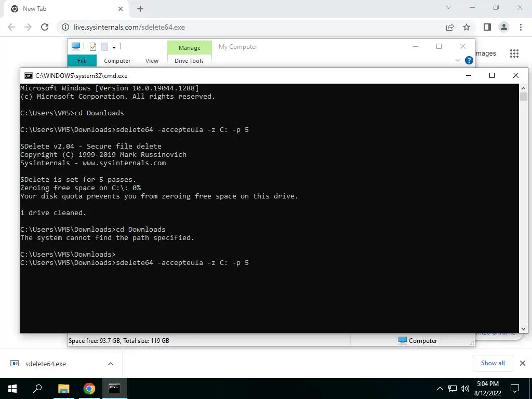Click the address bar URL

click(129, 27)
